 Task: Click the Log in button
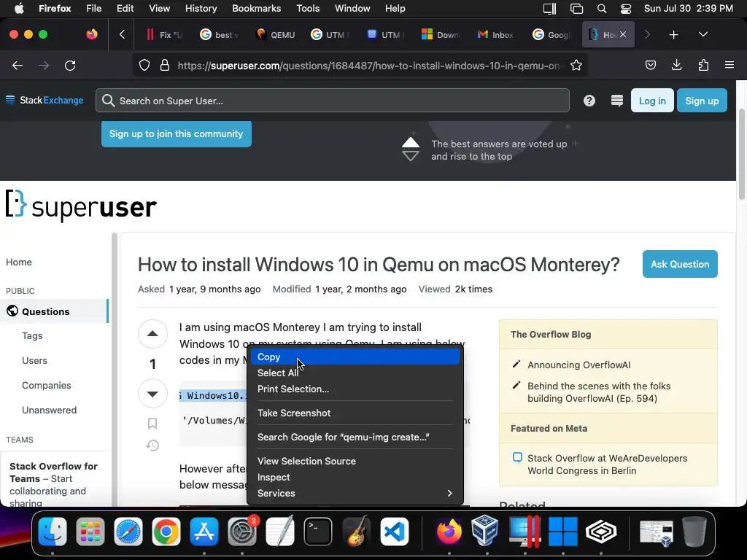652,101
